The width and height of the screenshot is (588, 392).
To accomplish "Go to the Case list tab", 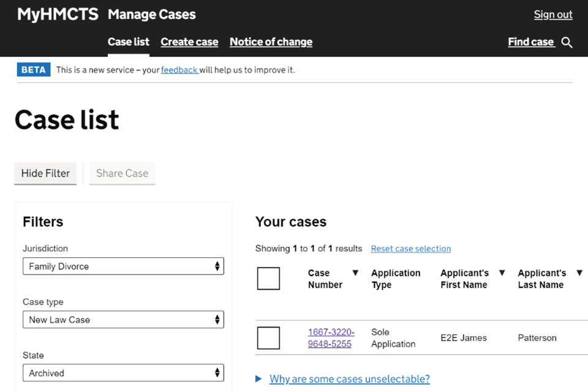I will tap(129, 42).
